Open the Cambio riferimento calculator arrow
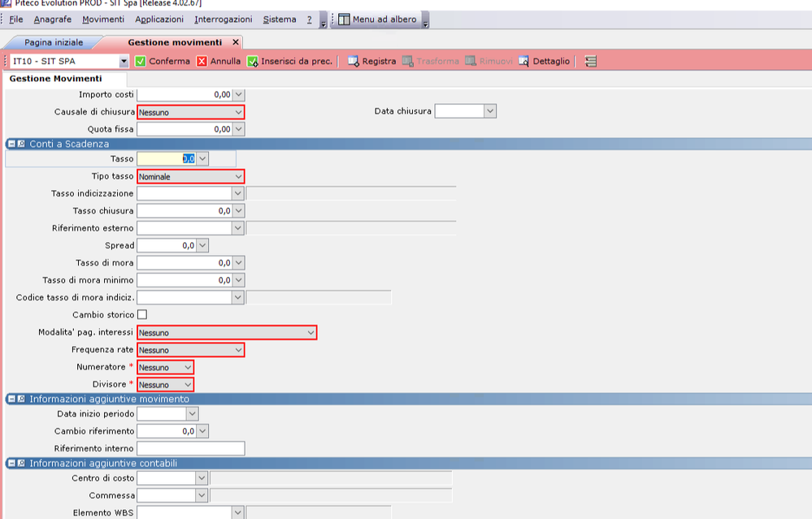812x519 pixels. coord(202,431)
